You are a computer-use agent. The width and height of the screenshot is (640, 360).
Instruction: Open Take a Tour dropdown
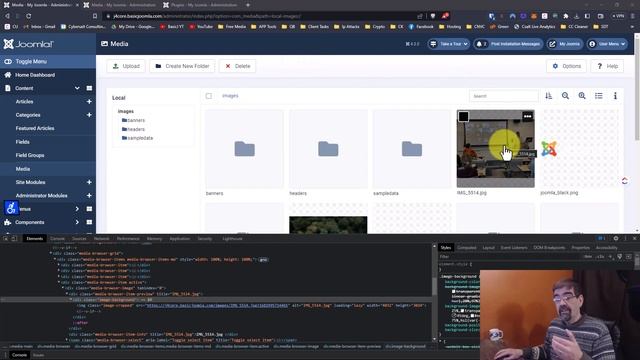pyautogui.click(x=449, y=44)
